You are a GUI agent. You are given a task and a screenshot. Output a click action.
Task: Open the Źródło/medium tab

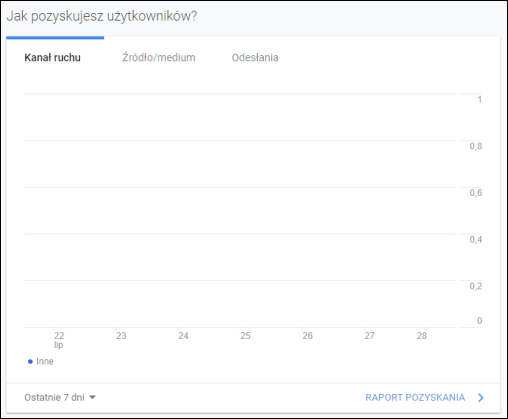click(x=159, y=57)
